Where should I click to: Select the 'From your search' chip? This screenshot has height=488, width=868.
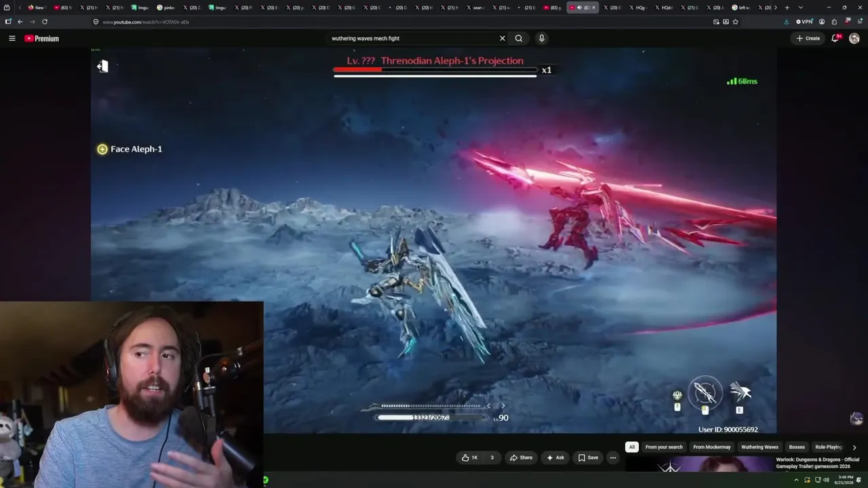pyautogui.click(x=664, y=447)
